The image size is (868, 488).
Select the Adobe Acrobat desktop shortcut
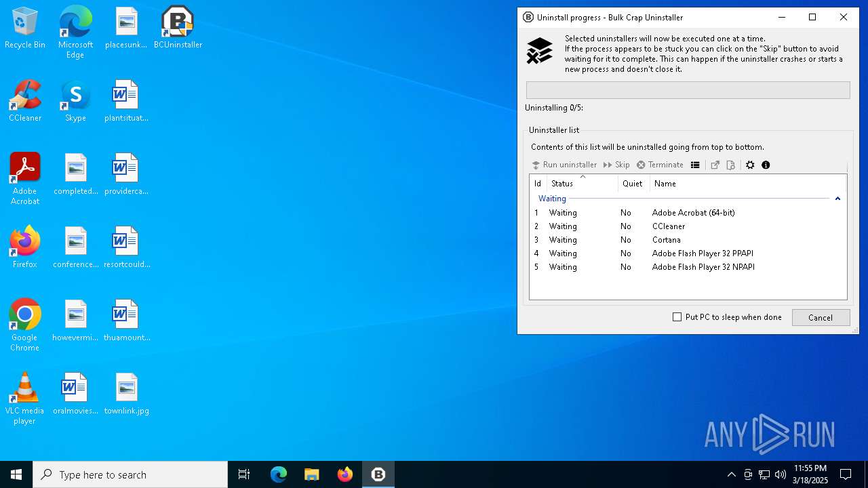pos(25,179)
